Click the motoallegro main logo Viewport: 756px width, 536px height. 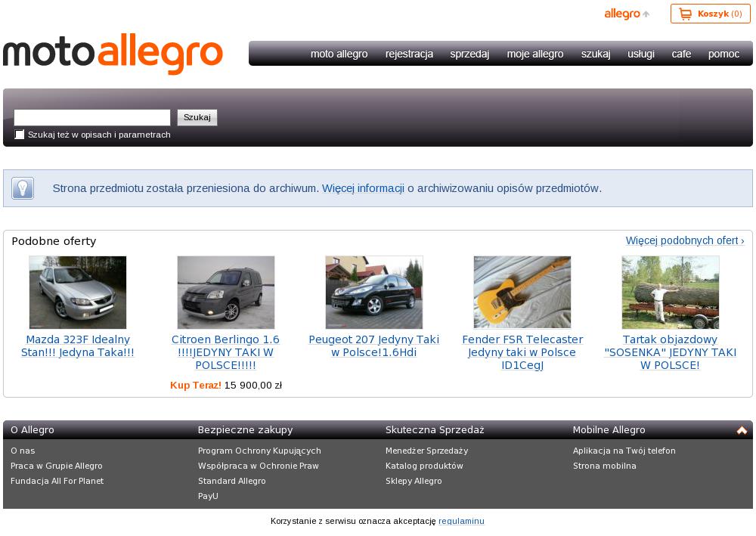113,54
